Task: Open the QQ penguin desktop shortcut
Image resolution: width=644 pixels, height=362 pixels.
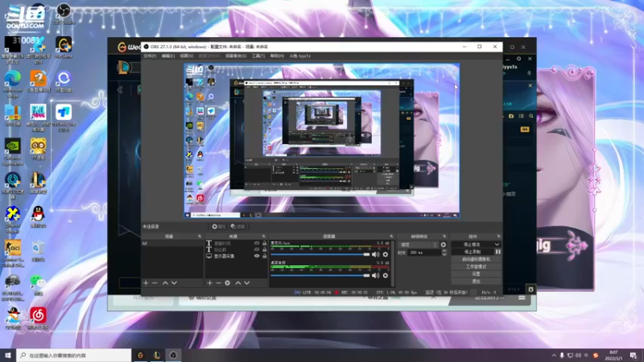Action: pyautogui.click(x=38, y=217)
